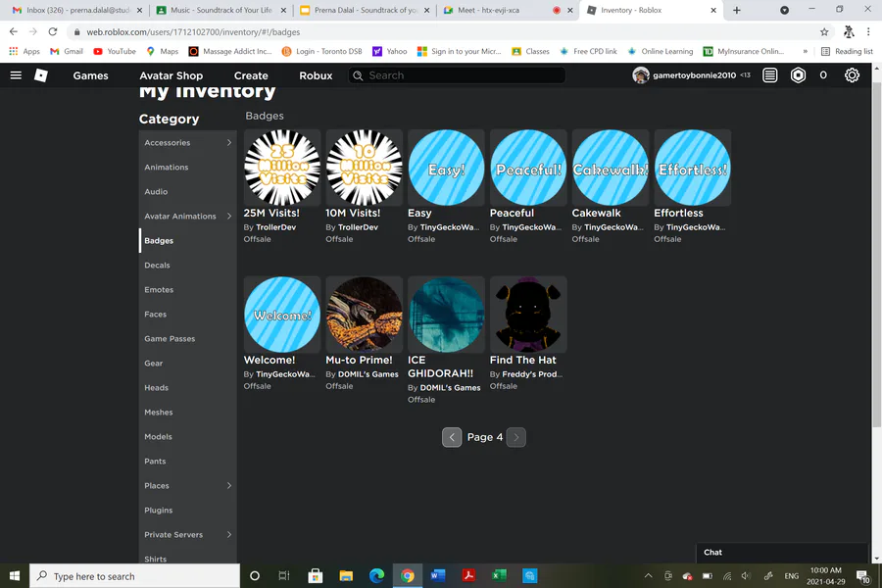Open Excel from the taskbar
The height and width of the screenshot is (588, 882).
[x=499, y=575]
